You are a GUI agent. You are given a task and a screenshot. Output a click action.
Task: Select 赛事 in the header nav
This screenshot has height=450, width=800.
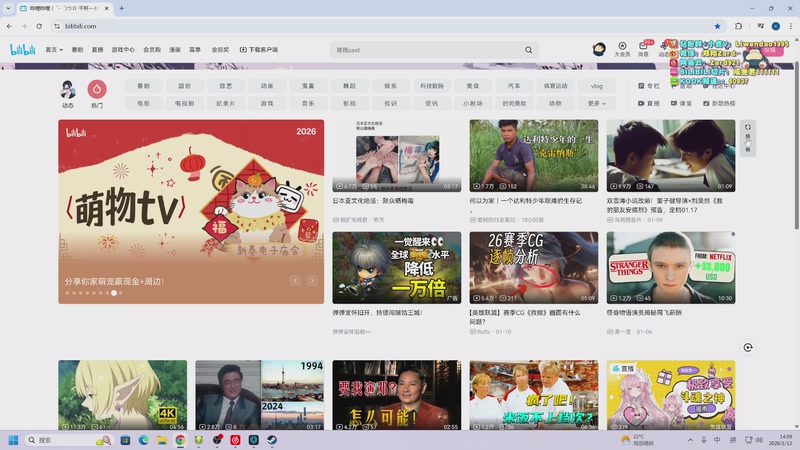coord(195,49)
